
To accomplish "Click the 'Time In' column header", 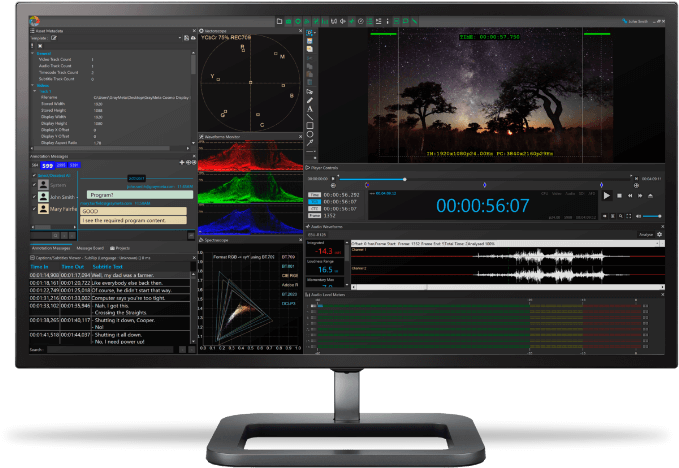I will 39,267.
